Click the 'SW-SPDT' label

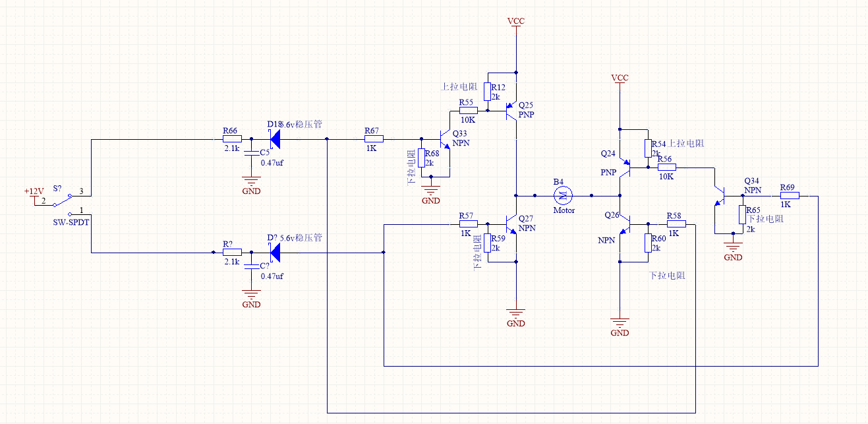[71, 222]
